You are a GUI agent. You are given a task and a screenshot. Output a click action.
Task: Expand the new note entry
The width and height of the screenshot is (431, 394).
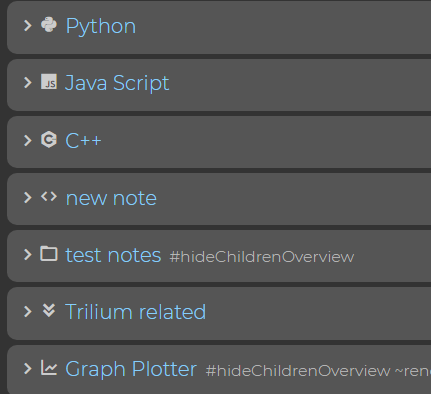coord(28,197)
